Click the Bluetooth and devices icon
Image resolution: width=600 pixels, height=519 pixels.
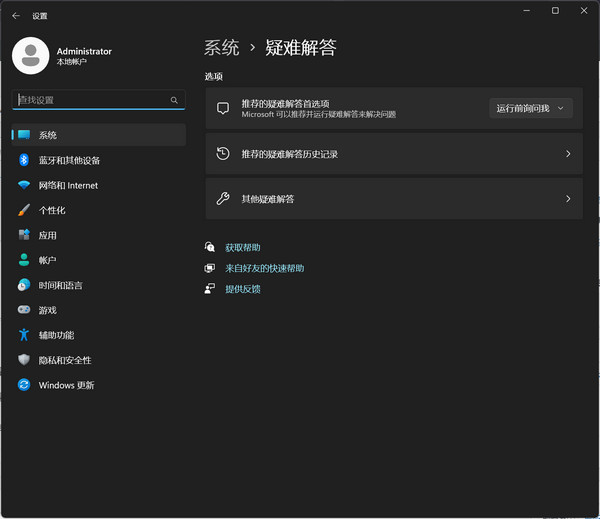(24, 160)
